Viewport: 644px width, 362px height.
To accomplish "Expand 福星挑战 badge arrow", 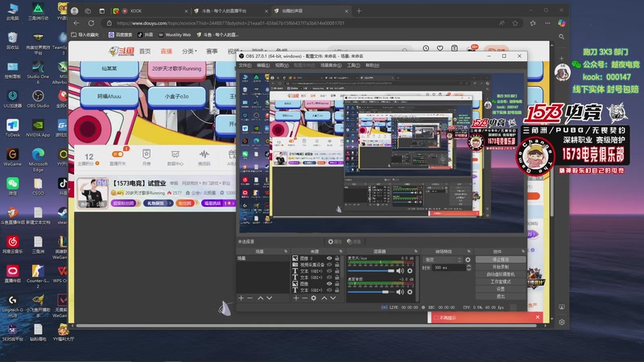I will pos(233,204).
